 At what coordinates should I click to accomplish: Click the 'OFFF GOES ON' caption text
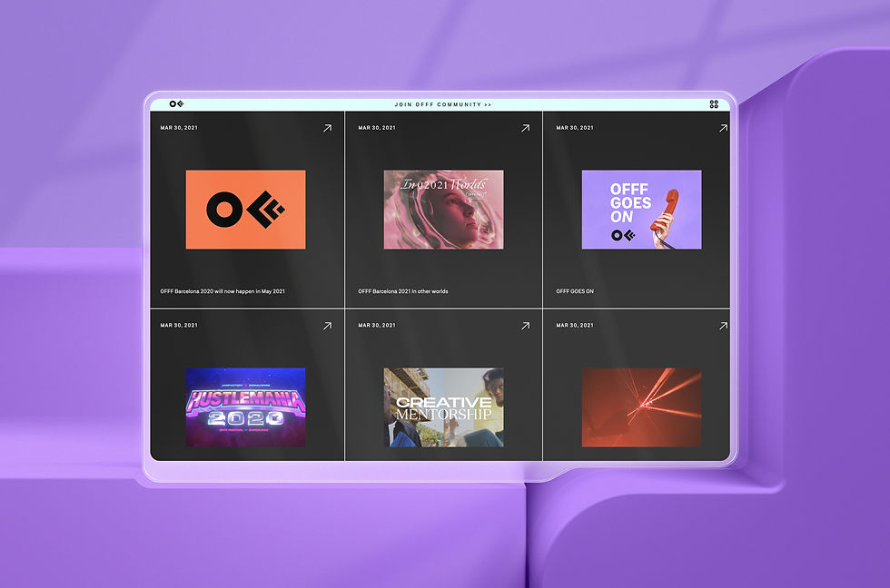coord(575,291)
